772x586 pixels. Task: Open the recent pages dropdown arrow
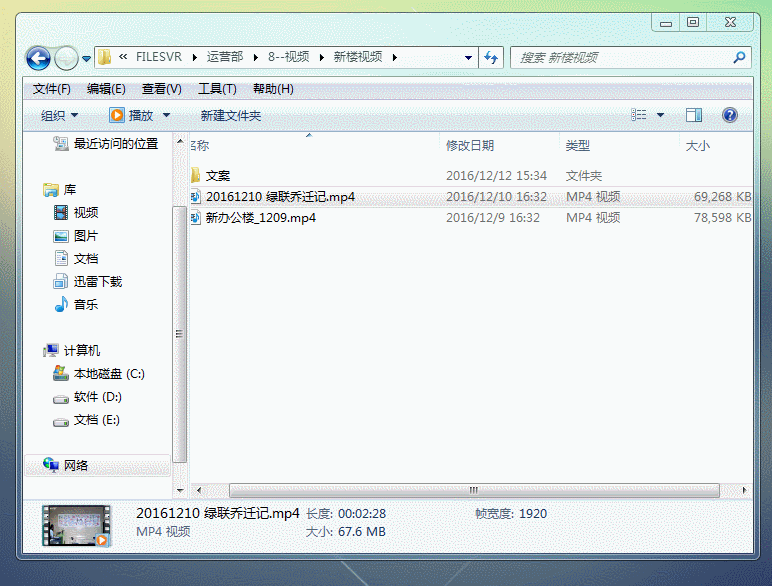point(86,59)
